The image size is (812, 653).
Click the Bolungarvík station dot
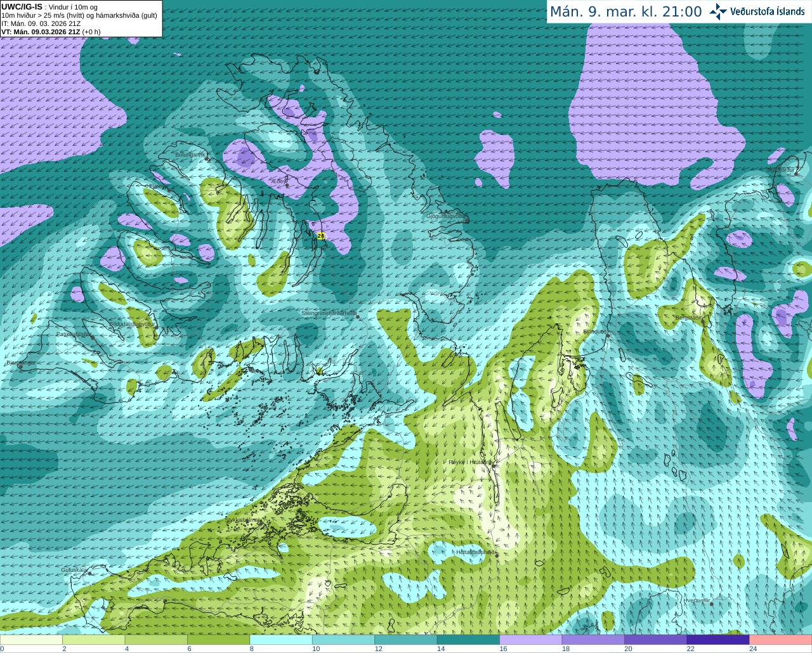pos(207,159)
